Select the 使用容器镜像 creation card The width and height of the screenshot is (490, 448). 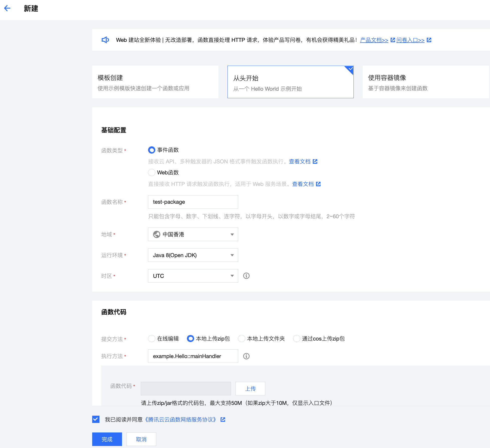coord(426,82)
